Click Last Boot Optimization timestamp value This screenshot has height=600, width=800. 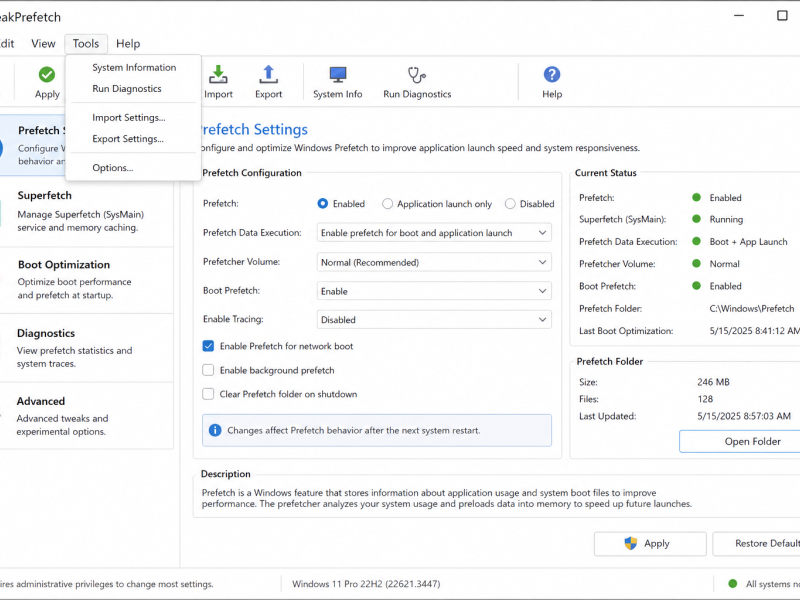(755, 331)
